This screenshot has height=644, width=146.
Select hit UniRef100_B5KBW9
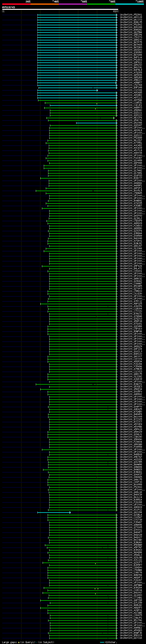tap(131, 545)
